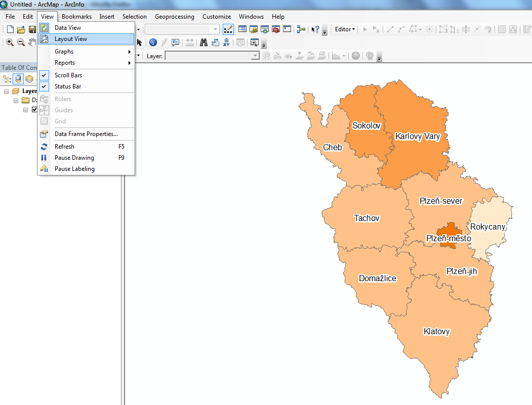The image size is (532, 405).
Task: Click the Sokolov district label
Action: (366, 126)
